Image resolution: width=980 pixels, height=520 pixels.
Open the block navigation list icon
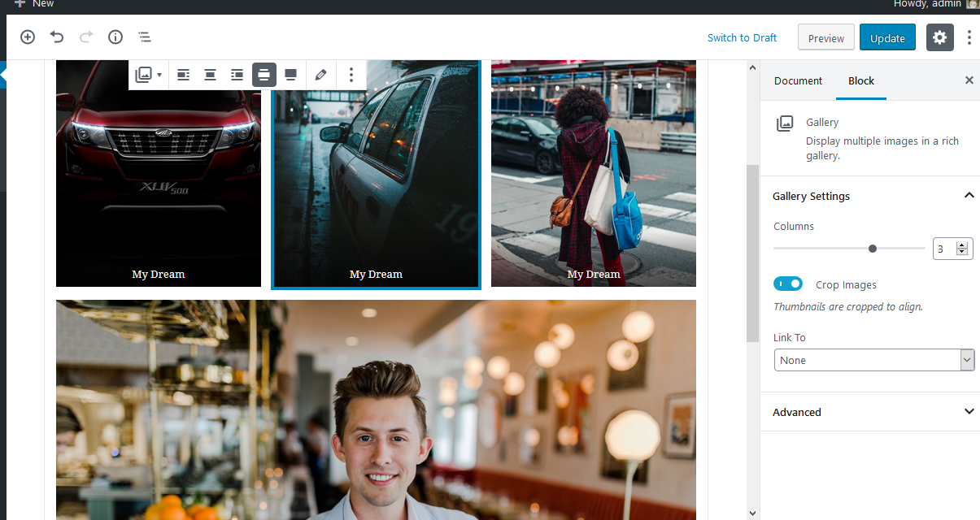[x=145, y=37]
